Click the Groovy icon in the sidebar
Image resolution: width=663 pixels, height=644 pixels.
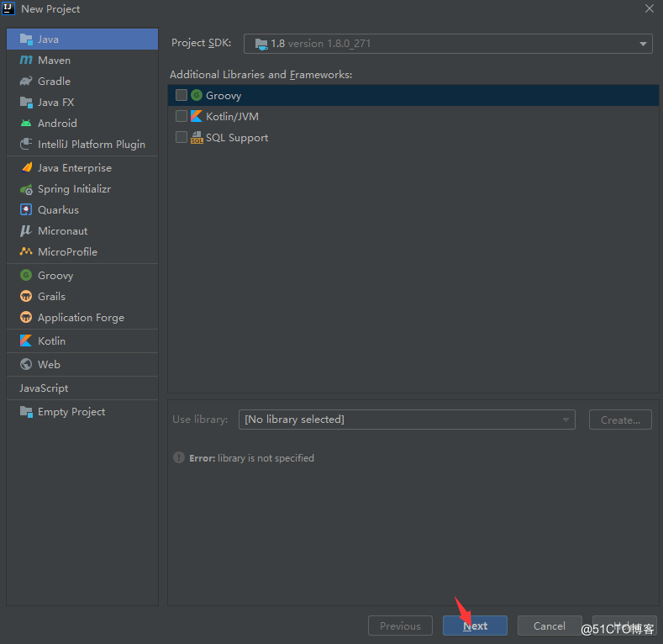pyautogui.click(x=26, y=275)
